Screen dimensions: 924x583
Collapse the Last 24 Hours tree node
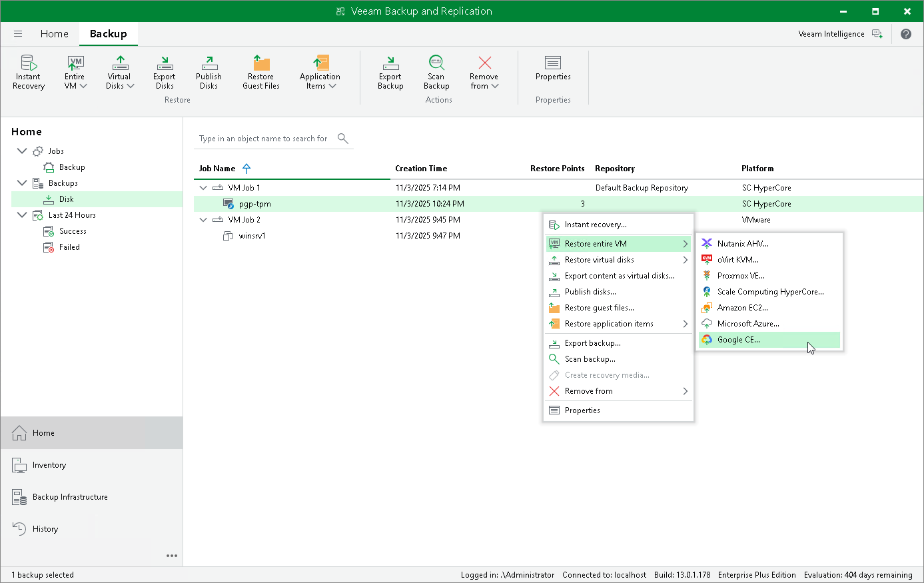click(x=22, y=215)
